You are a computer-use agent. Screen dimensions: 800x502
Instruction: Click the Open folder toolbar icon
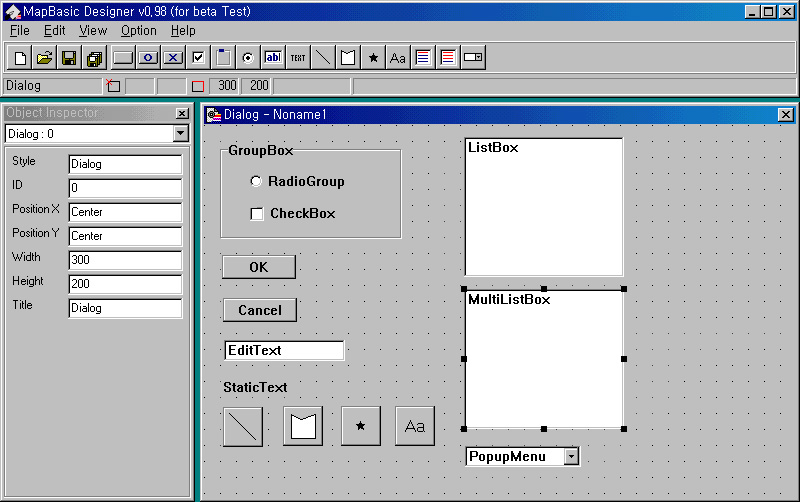point(45,58)
